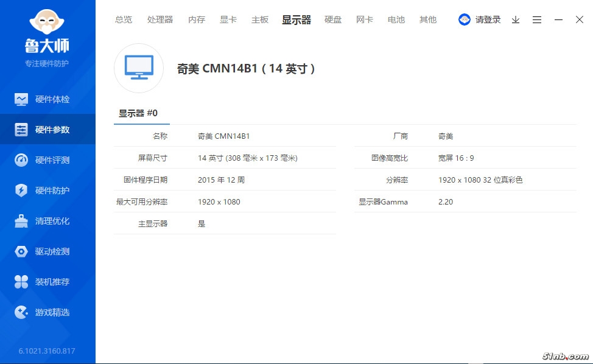Click the max resolution value 1920 x 1080

pos(219,202)
